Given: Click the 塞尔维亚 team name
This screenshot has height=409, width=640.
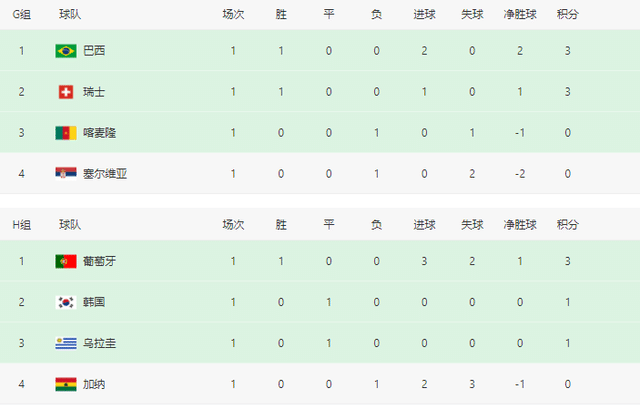Looking at the screenshot, I should tap(106, 173).
